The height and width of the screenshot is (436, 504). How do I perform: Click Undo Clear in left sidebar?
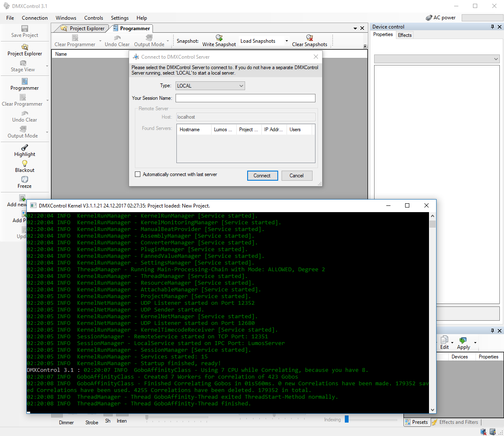(25, 117)
